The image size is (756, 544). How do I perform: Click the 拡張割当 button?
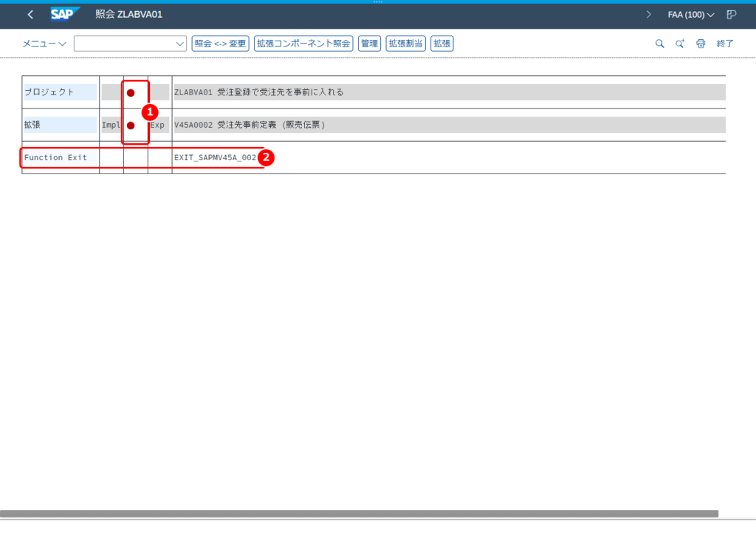point(405,44)
